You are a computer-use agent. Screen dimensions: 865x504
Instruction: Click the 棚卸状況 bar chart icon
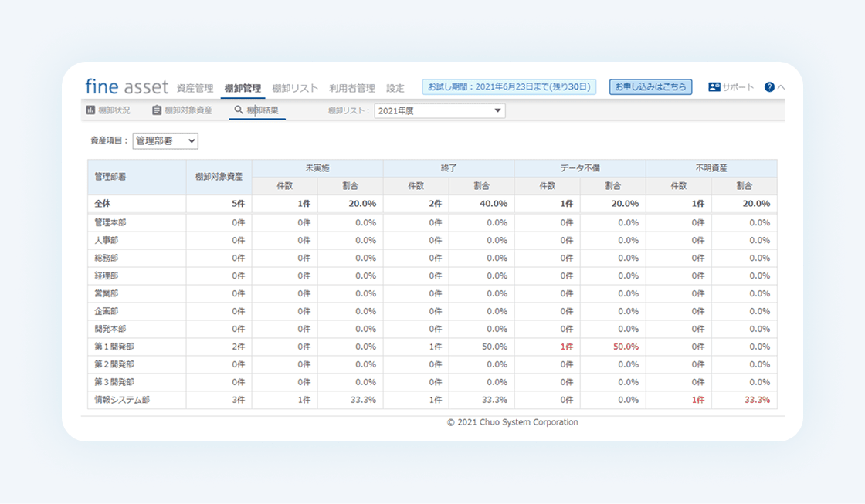click(x=90, y=110)
